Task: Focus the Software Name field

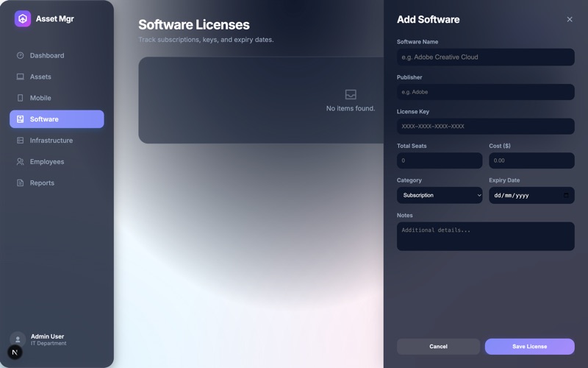Action: pyautogui.click(x=486, y=57)
